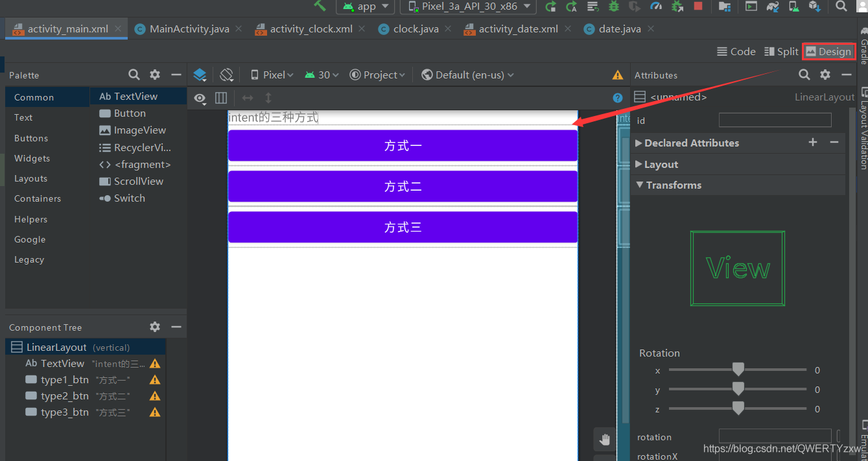The height and width of the screenshot is (461, 868).
Task: Click the red Stop button
Action: 698,6
